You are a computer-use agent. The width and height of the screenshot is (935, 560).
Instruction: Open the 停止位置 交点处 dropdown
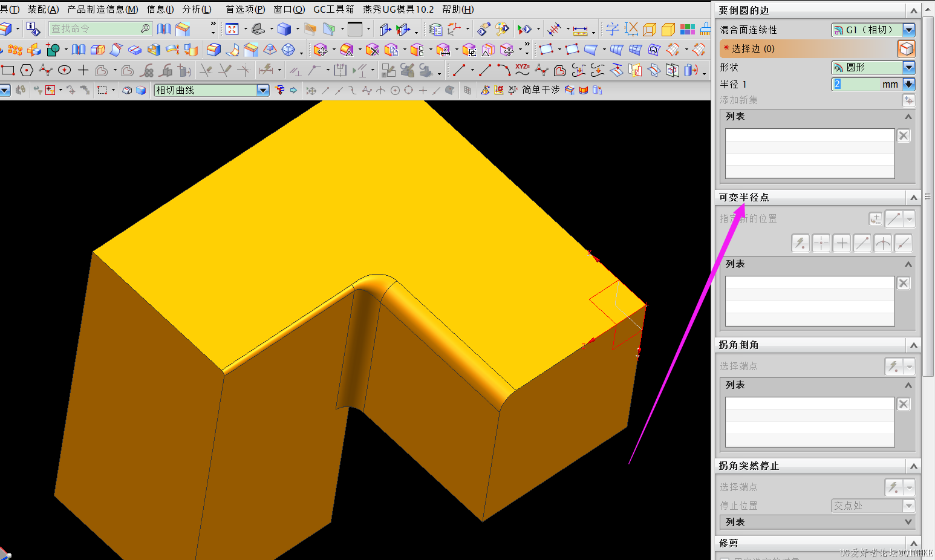(x=909, y=506)
